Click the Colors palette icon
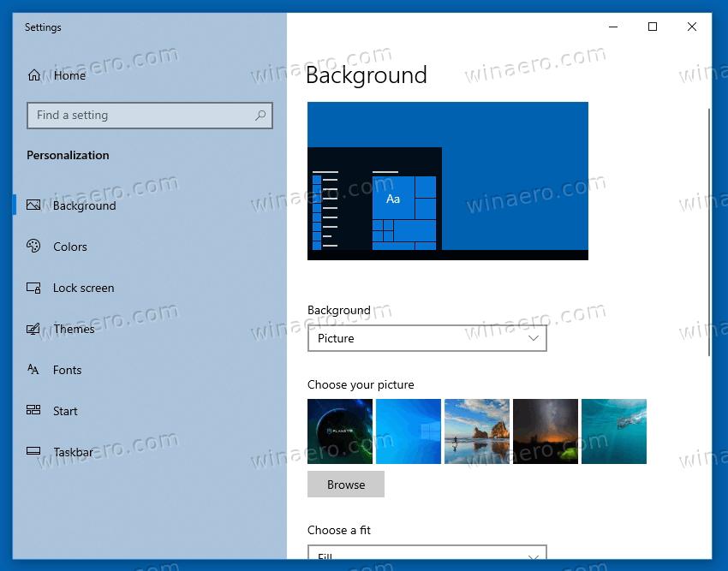 click(34, 247)
